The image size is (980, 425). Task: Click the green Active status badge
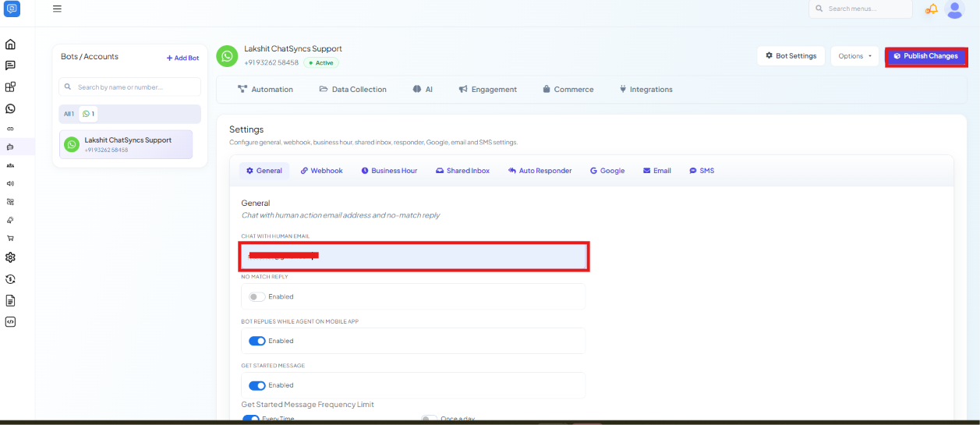tap(321, 63)
